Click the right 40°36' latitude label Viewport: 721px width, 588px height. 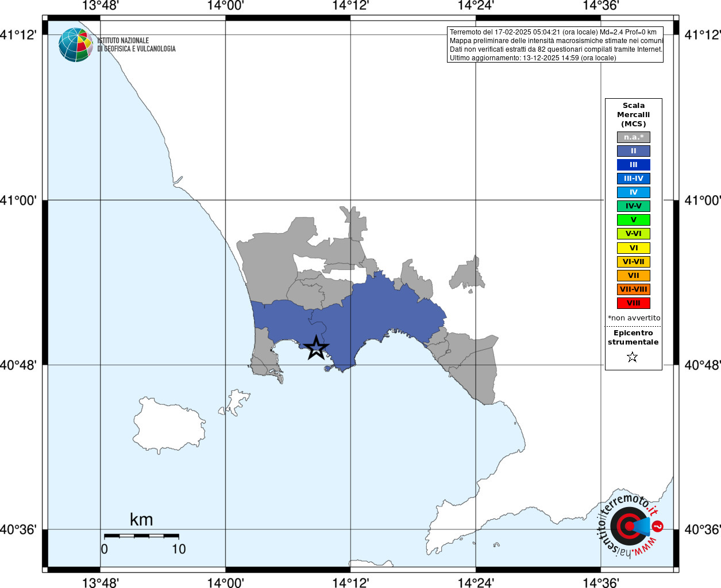[x=703, y=529]
